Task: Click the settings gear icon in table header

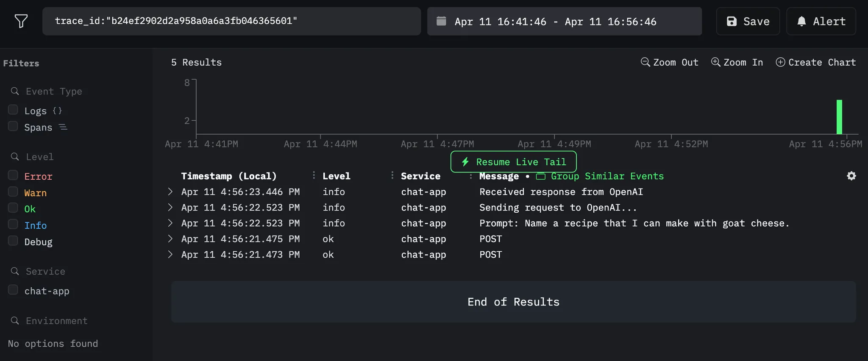Action: [851, 176]
